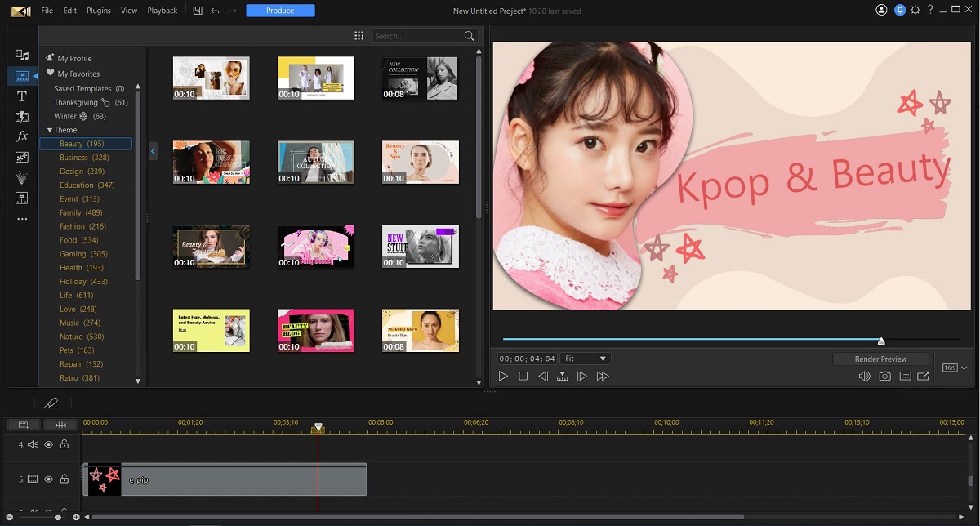Open the Fit zoom dropdown
Image resolution: width=980 pixels, height=526 pixels.
tap(586, 359)
